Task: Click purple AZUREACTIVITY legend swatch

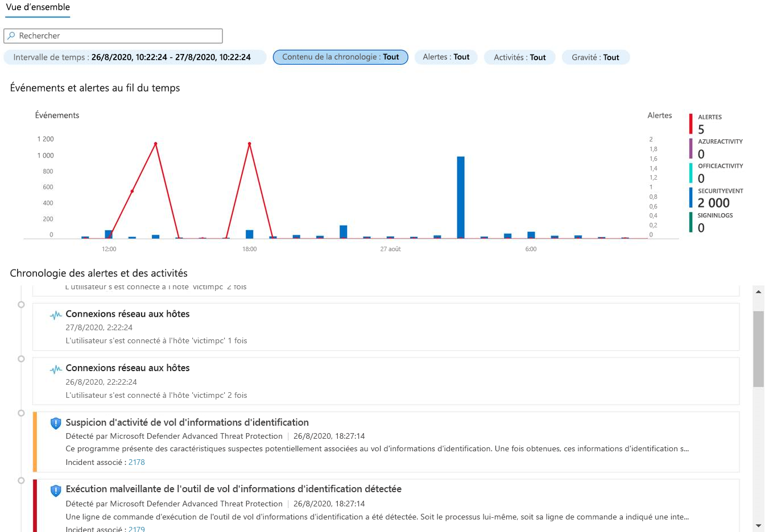Action: coord(691,148)
